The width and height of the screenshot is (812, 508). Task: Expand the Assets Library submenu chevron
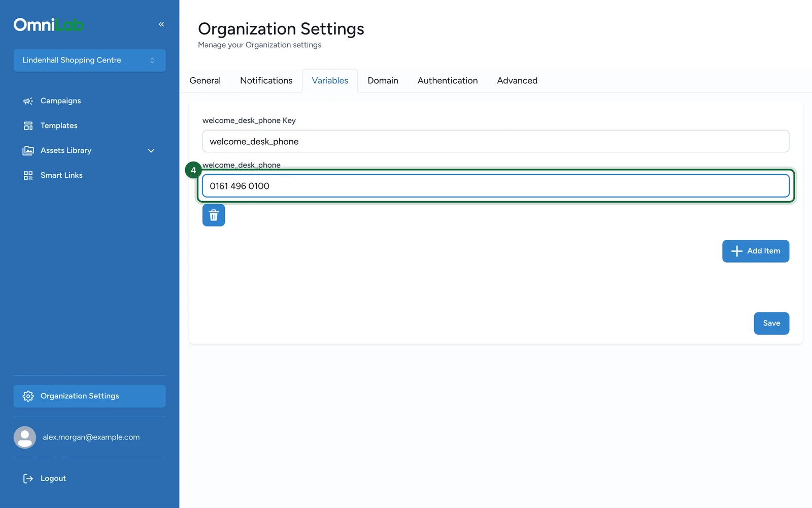pos(151,151)
